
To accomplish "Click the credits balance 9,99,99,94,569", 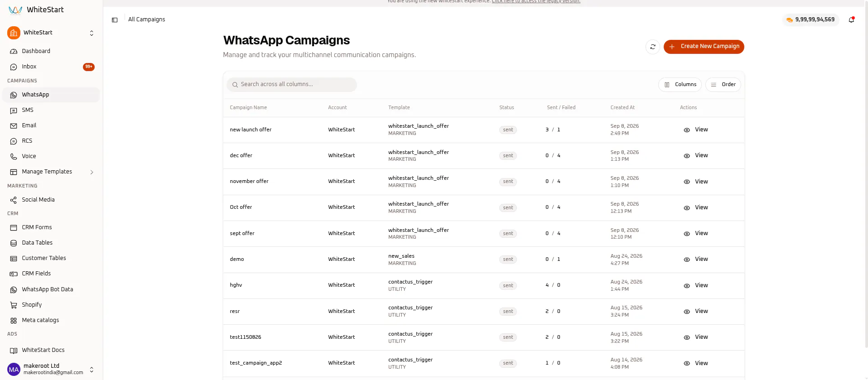I will coord(810,19).
